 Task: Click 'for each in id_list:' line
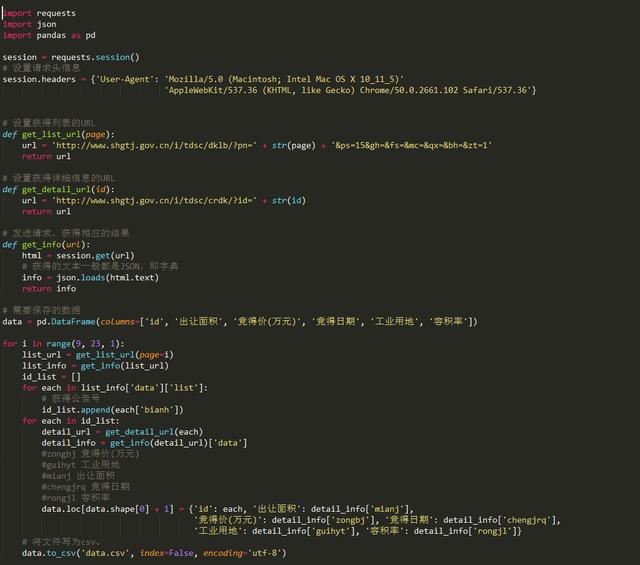coord(71,421)
